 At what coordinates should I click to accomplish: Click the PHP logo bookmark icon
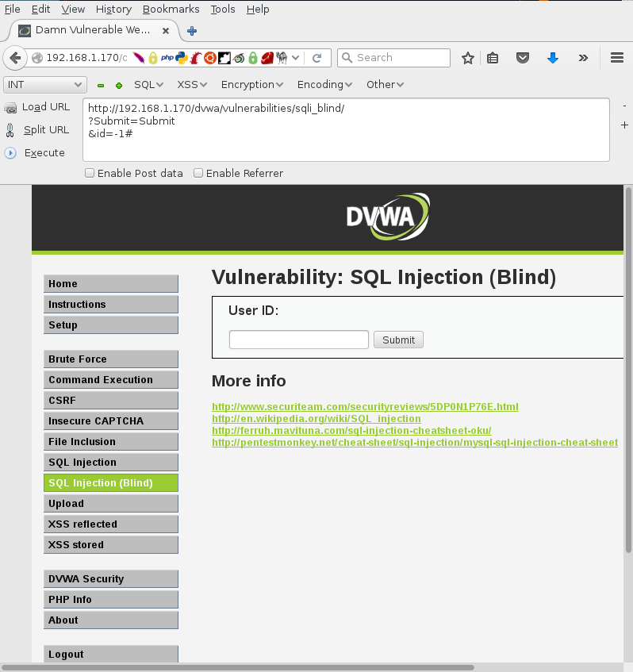click(x=167, y=57)
